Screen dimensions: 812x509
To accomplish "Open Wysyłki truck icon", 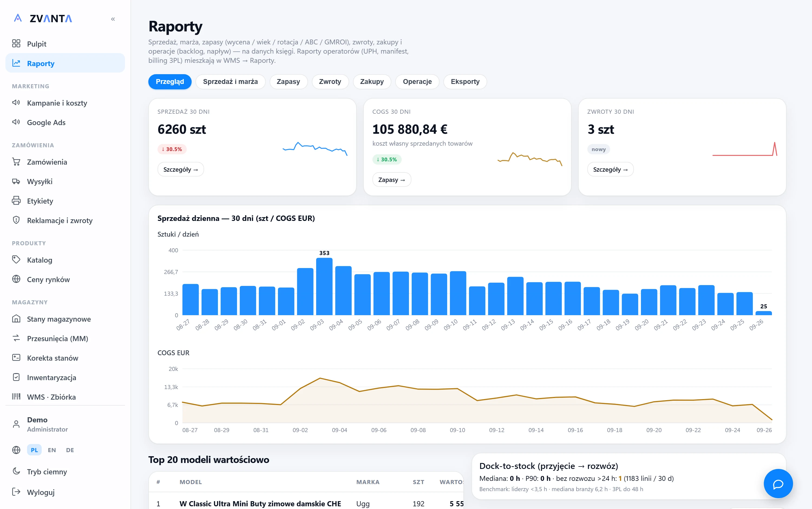I will click(16, 181).
